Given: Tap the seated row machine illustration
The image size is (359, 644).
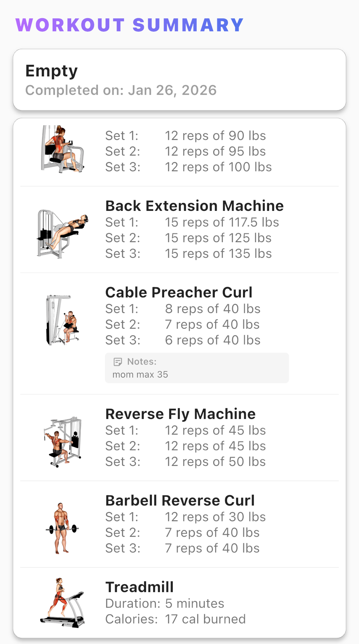Looking at the screenshot, I should tap(62, 149).
